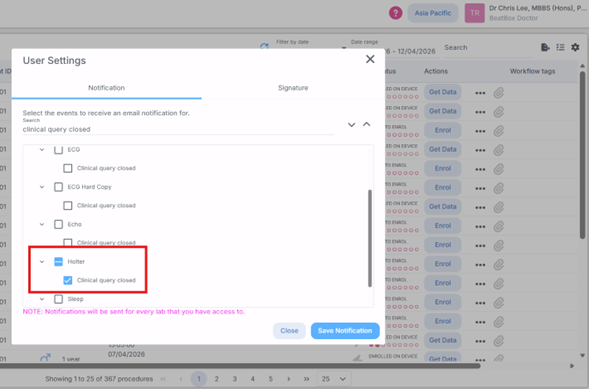Image resolution: width=589 pixels, height=389 pixels.
Task: Close User Settings with the X icon
Action: point(370,59)
